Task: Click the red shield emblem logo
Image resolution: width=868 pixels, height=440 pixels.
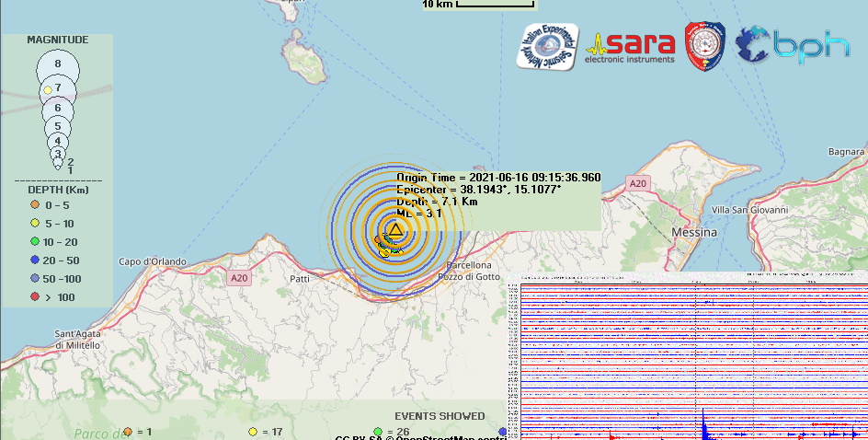Action: [705, 46]
